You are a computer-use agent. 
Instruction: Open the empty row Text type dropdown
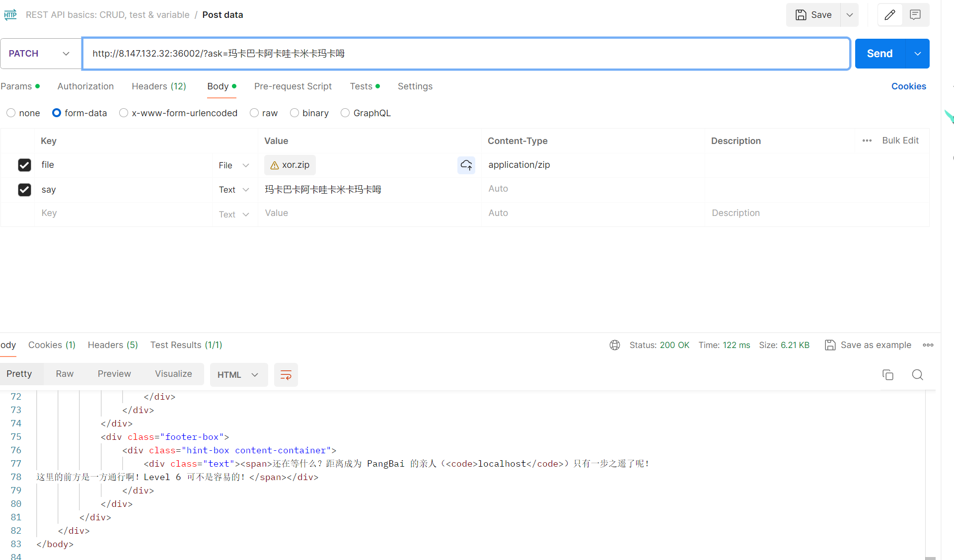[x=234, y=214]
